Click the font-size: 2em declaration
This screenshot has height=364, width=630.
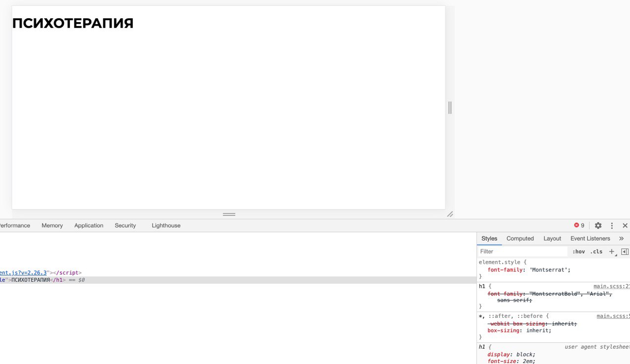(511, 361)
